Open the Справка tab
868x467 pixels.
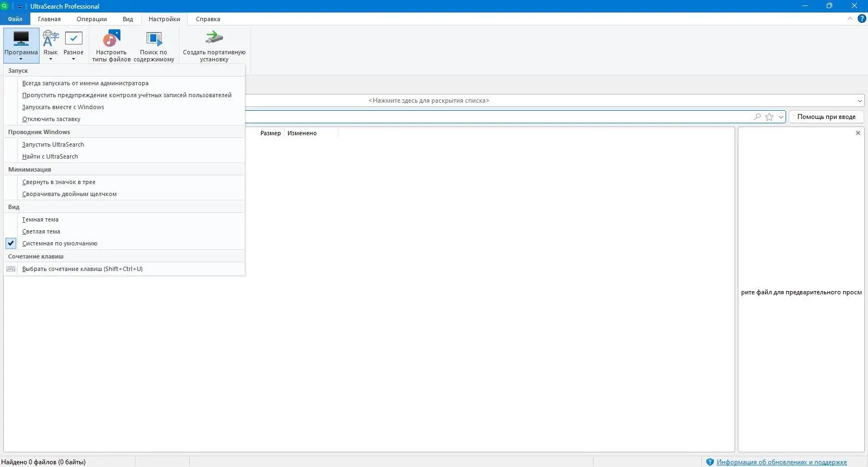click(208, 19)
